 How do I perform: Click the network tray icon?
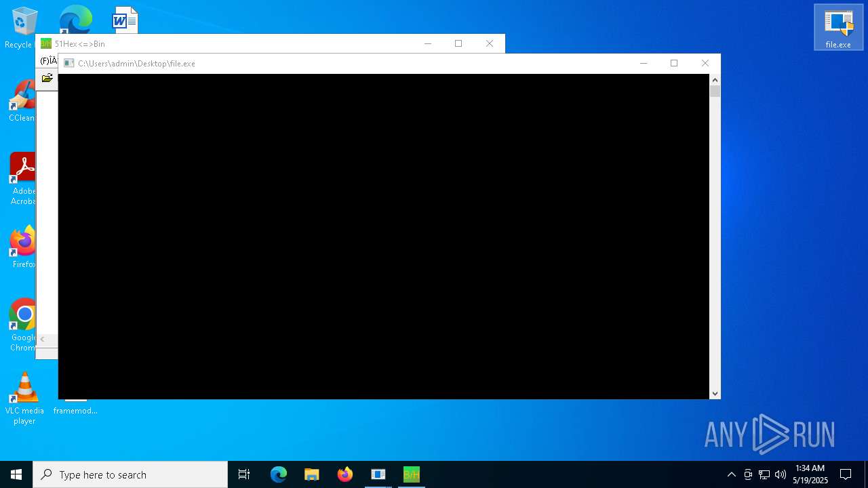click(x=764, y=474)
